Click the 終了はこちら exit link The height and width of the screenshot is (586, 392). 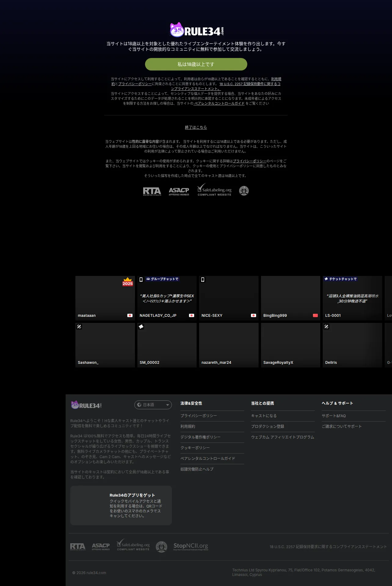click(196, 127)
